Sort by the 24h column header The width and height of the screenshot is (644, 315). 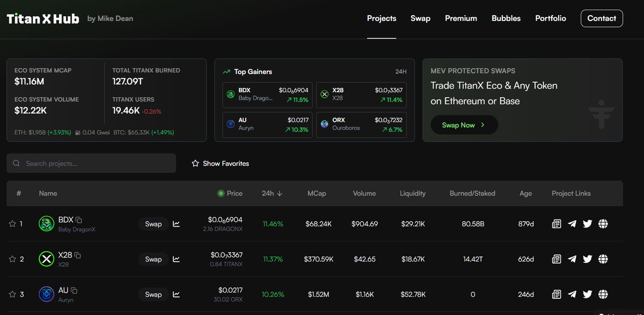[272, 193]
